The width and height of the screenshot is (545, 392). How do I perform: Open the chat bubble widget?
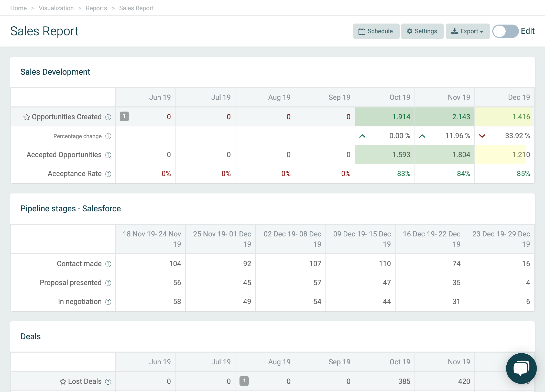[x=521, y=368]
